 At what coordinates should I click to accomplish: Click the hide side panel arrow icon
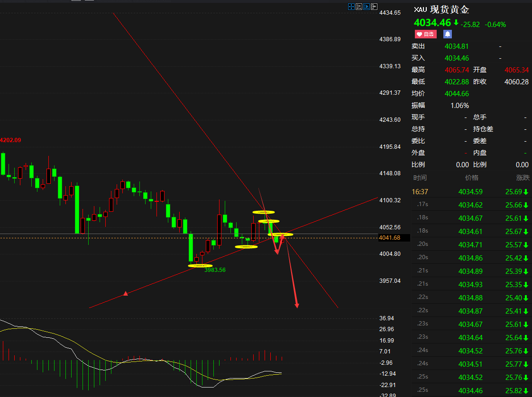tap(374, 7)
